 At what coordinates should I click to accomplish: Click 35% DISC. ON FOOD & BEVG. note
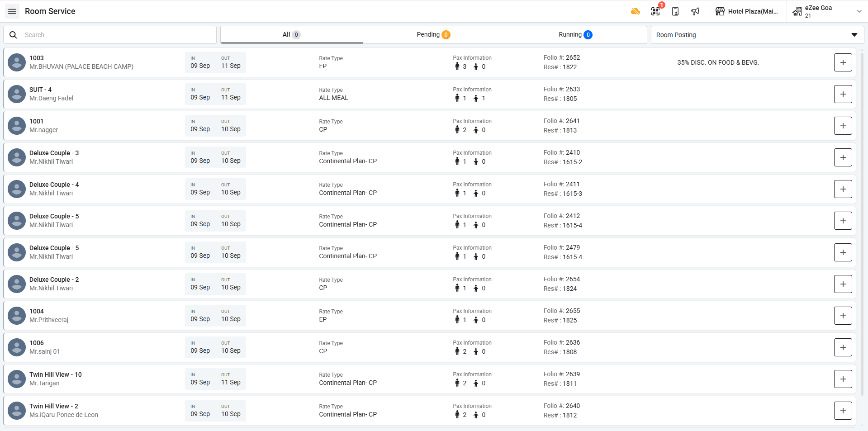pyautogui.click(x=718, y=62)
